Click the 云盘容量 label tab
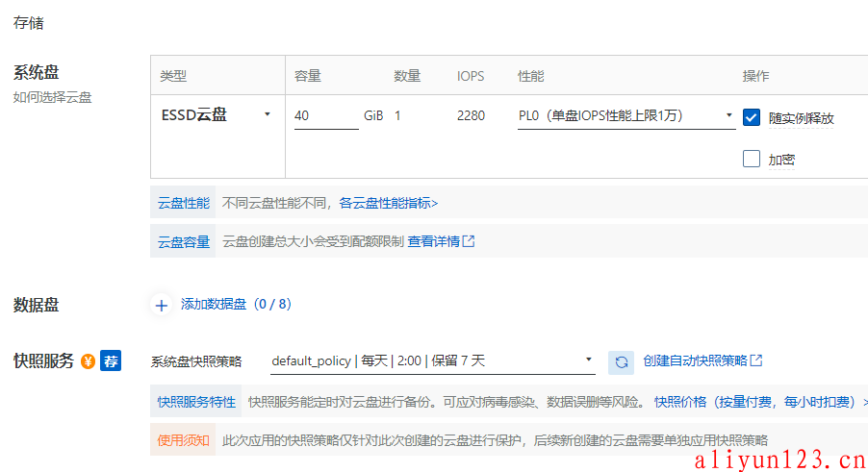This screenshot has width=868, height=472. click(184, 241)
